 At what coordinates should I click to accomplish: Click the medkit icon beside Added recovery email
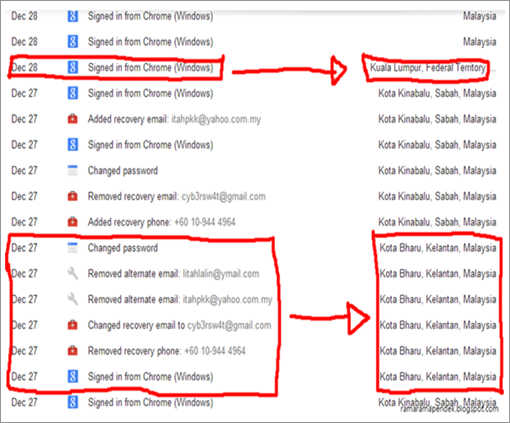pos(73,119)
